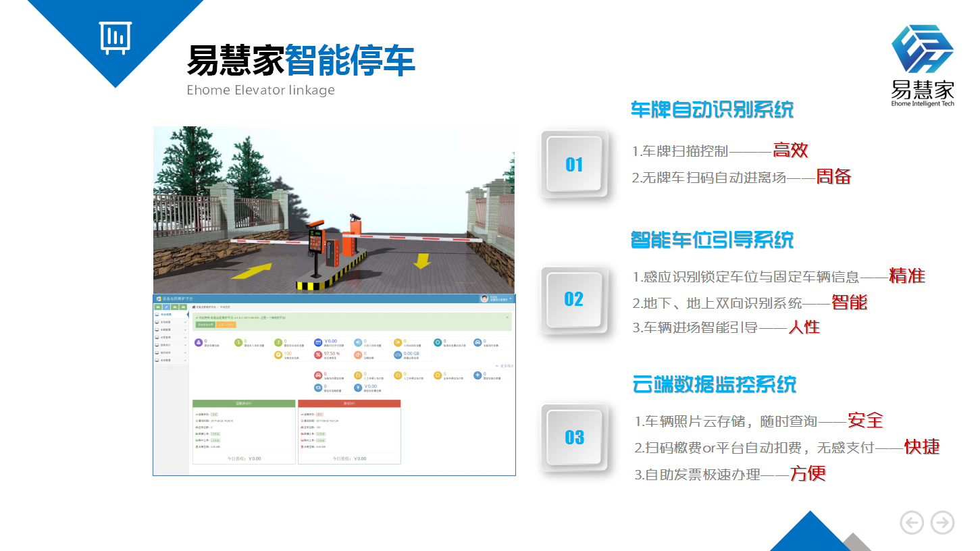Click line 3.车辆进场智能引导——人性

pyautogui.click(x=726, y=327)
